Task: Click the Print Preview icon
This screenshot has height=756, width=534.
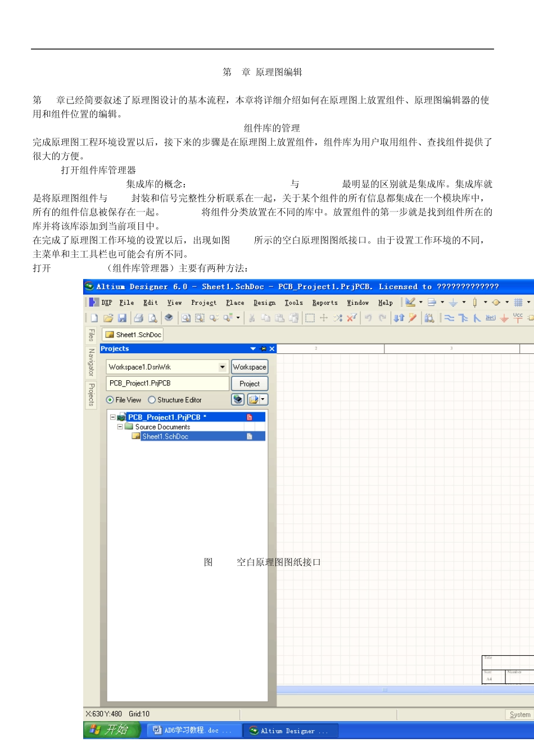Action: tap(152, 318)
